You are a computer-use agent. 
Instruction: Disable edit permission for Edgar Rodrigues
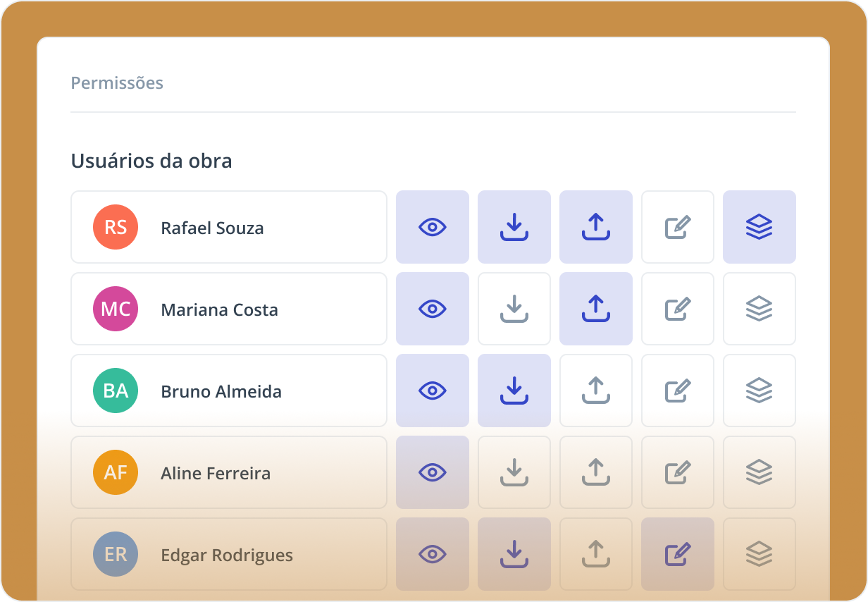click(x=678, y=554)
